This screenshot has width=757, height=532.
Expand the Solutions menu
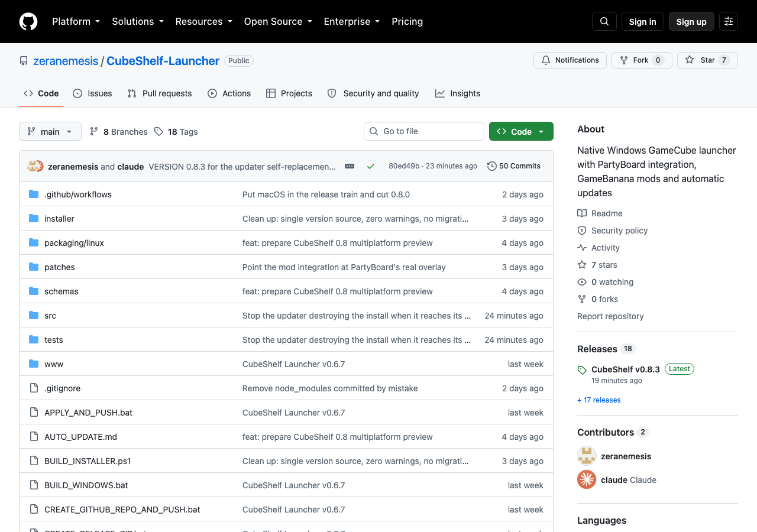(x=138, y=21)
